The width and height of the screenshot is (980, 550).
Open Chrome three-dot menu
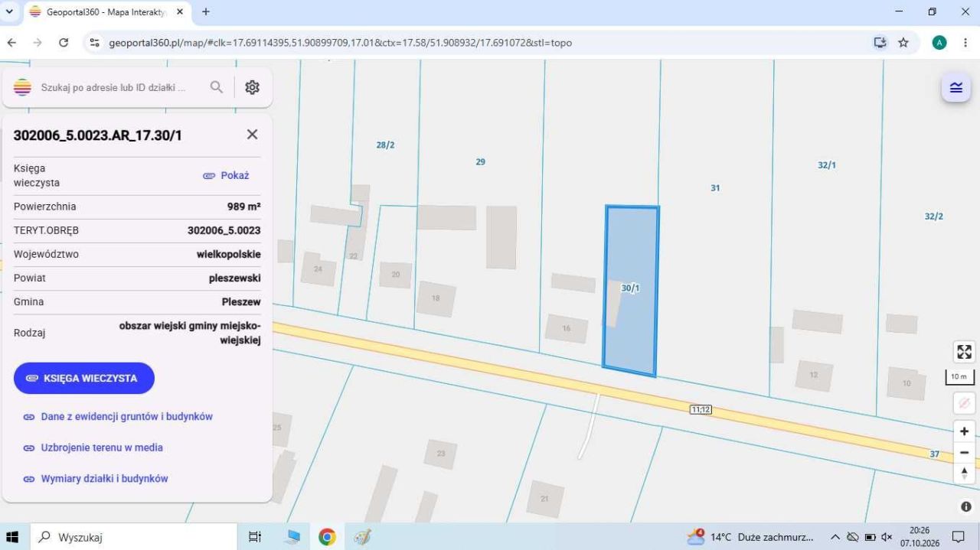click(x=965, y=43)
